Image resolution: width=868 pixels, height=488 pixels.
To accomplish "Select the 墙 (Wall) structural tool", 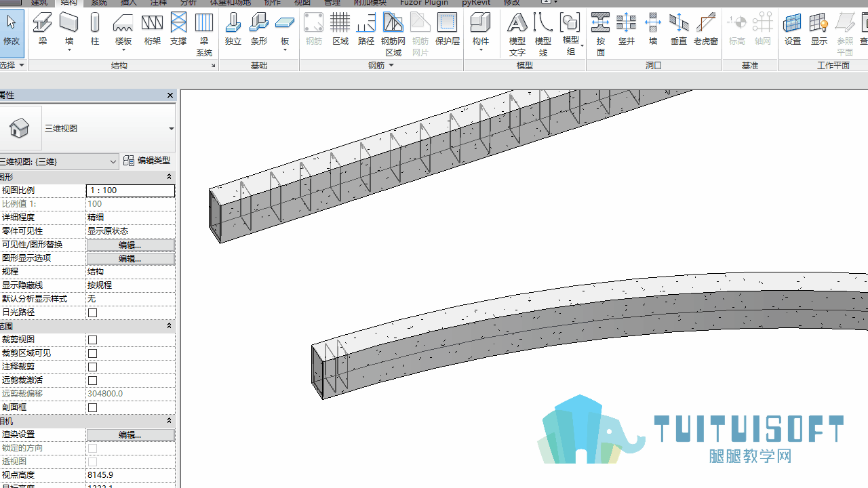I will (69, 31).
